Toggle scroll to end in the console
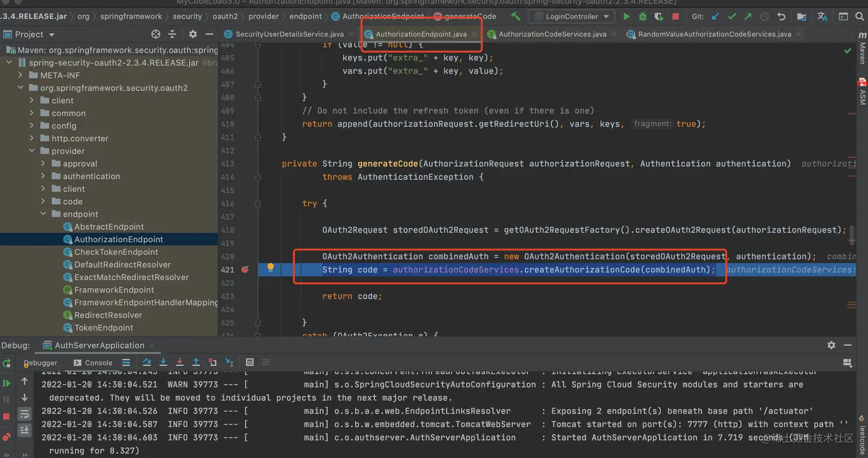 [x=25, y=429]
